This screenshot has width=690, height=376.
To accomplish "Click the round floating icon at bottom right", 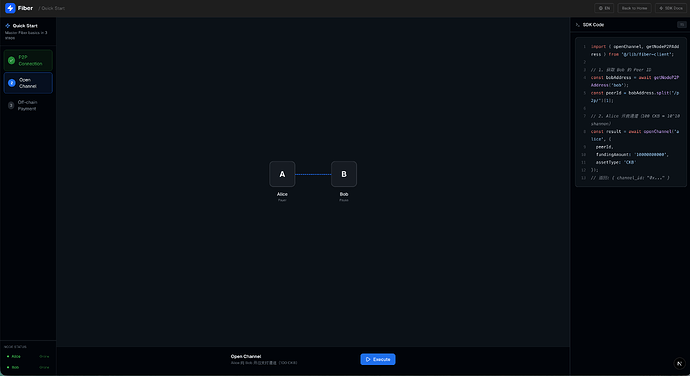I will (679, 363).
